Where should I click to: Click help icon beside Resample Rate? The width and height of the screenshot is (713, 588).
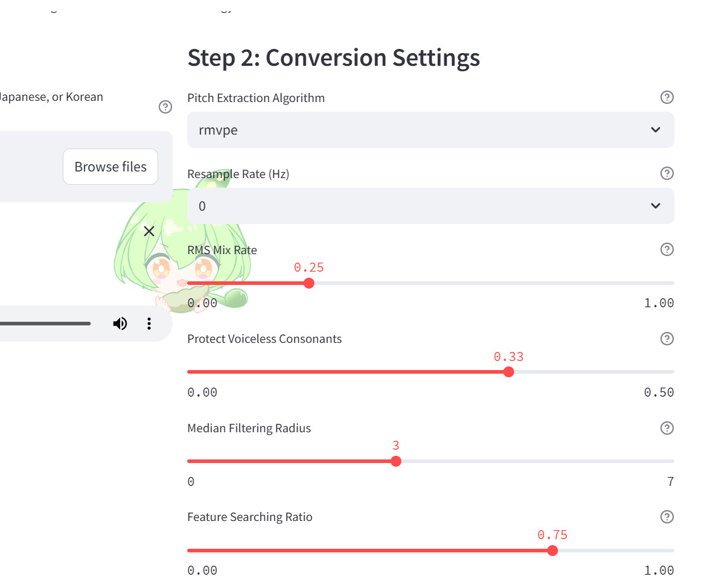667,173
